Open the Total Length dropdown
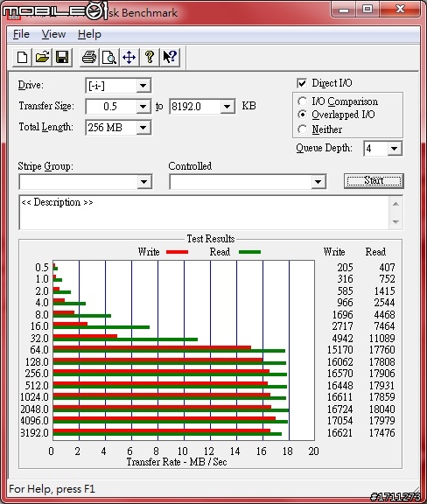This screenshot has height=504, width=427. 143,128
